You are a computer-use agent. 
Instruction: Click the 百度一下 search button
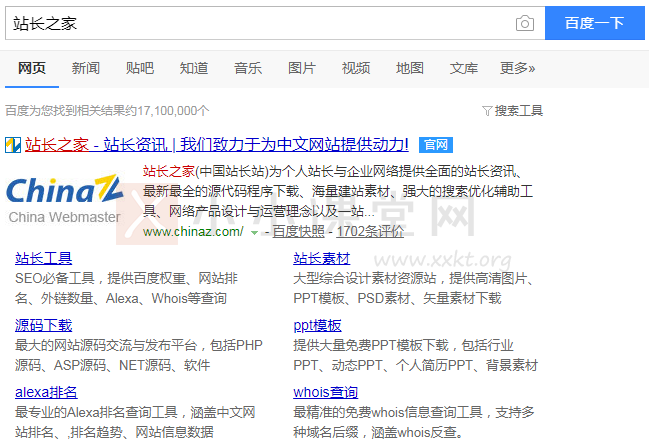point(595,23)
